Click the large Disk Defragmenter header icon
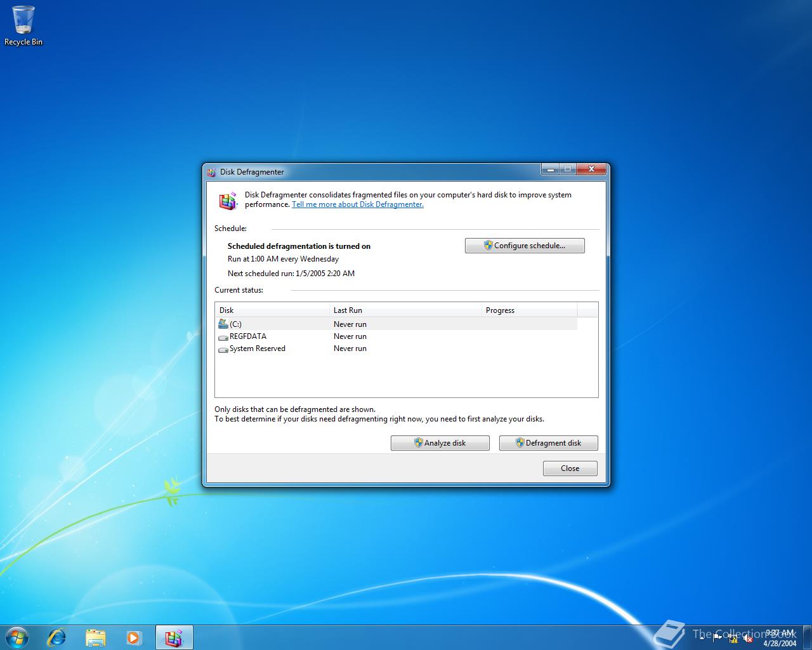This screenshot has height=650, width=812. coord(228,201)
